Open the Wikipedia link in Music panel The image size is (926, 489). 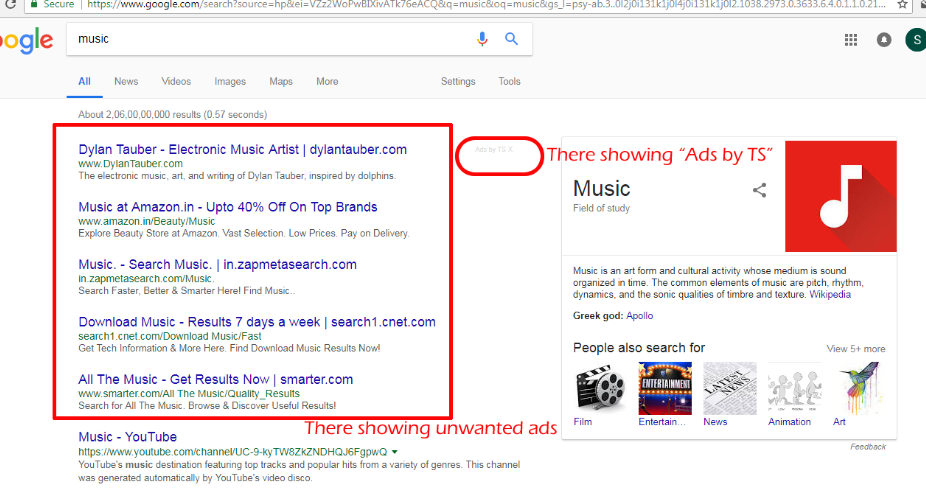[829, 295]
